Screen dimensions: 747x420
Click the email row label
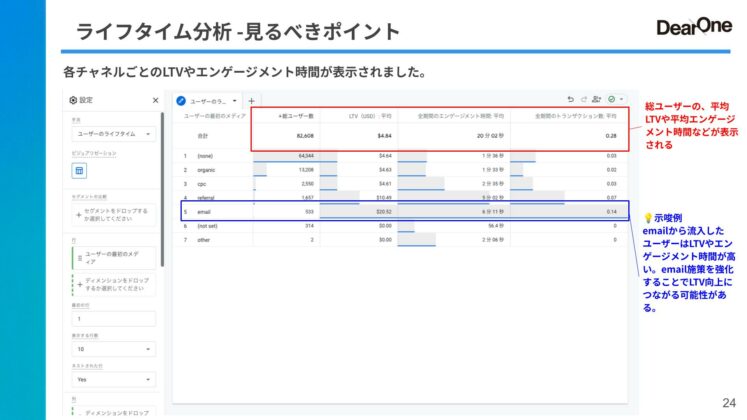click(x=204, y=212)
